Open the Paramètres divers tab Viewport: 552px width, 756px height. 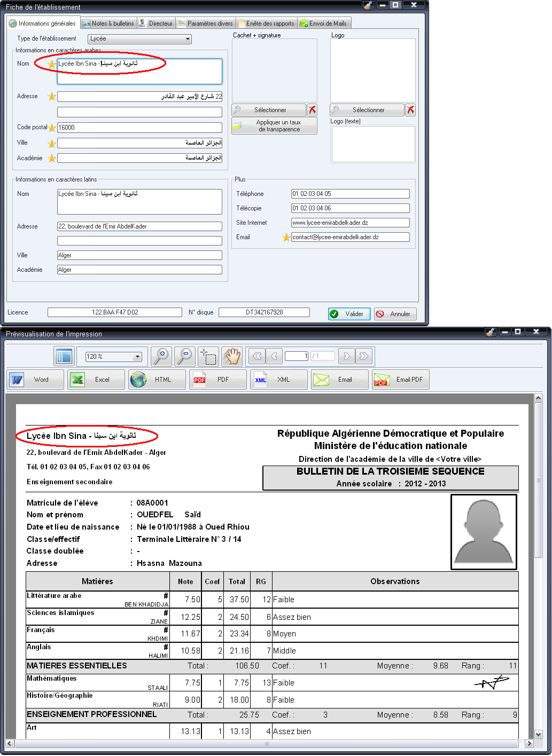click(206, 23)
